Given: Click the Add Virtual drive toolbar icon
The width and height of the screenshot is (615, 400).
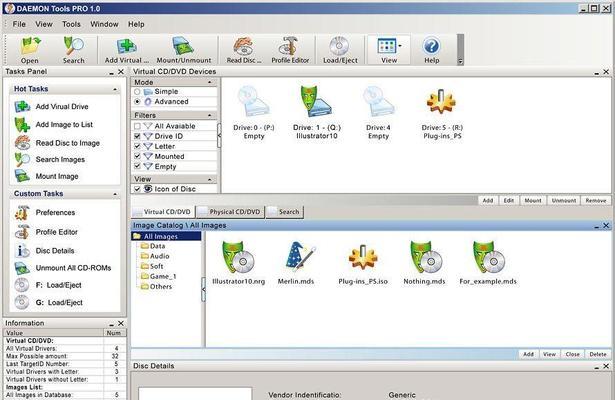Looking at the screenshot, I should (x=127, y=50).
